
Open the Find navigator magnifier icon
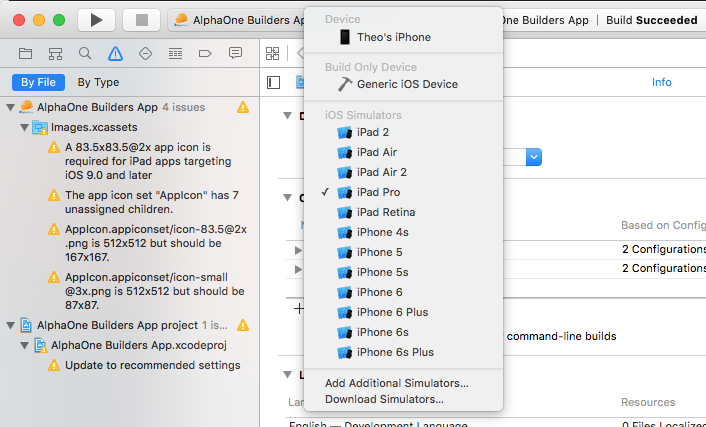(x=85, y=53)
